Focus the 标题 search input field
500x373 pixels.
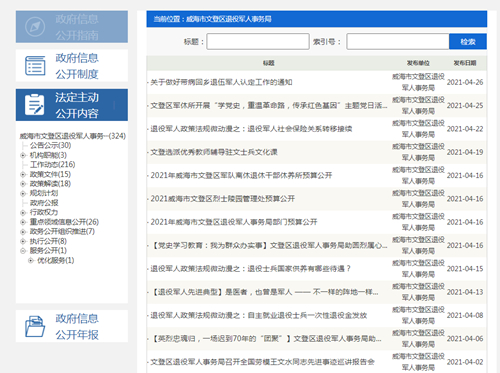pyautogui.click(x=258, y=42)
